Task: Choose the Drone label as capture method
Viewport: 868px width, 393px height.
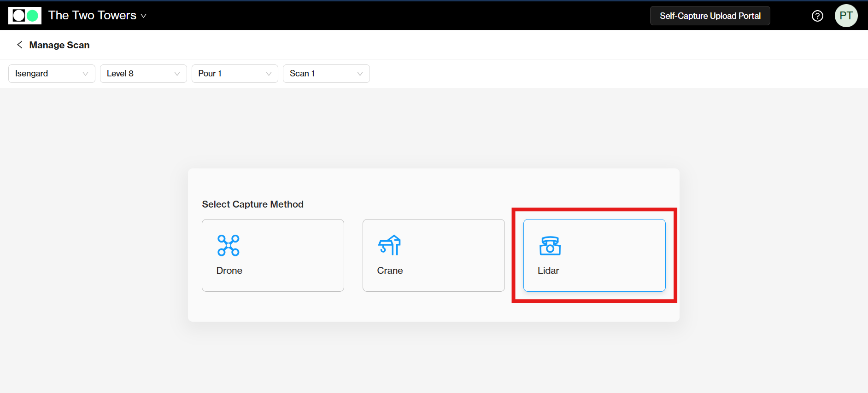Action: tap(229, 271)
